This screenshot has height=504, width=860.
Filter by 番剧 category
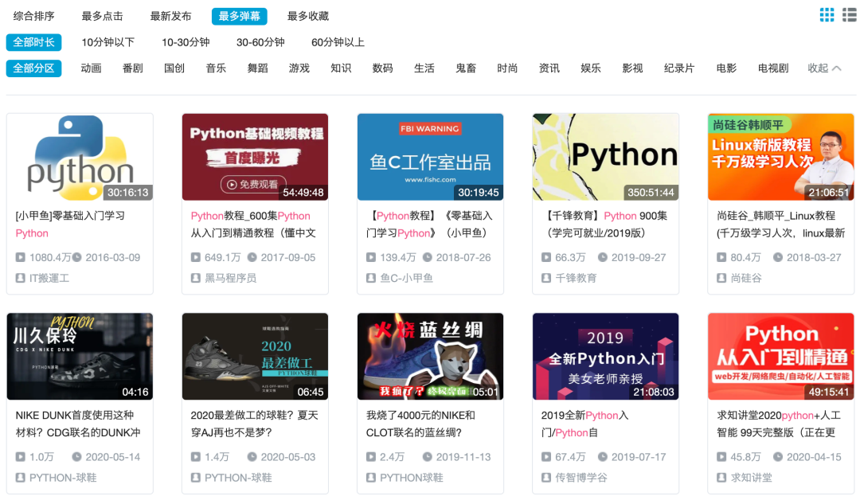(133, 68)
